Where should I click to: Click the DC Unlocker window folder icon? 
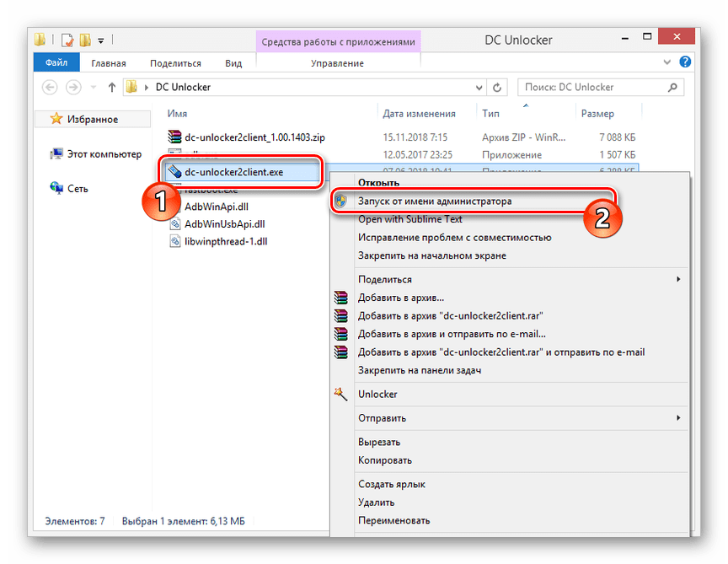pyautogui.click(x=40, y=40)
